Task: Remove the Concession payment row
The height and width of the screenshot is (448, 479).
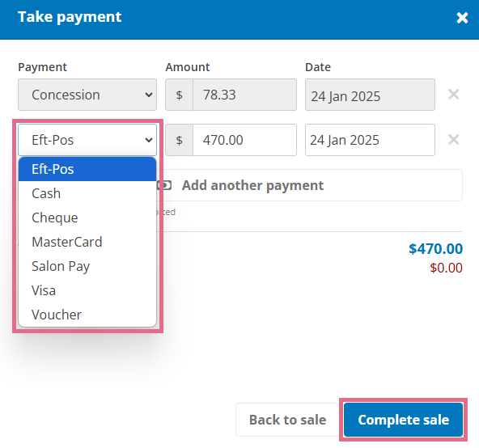Action: point(453,95)
